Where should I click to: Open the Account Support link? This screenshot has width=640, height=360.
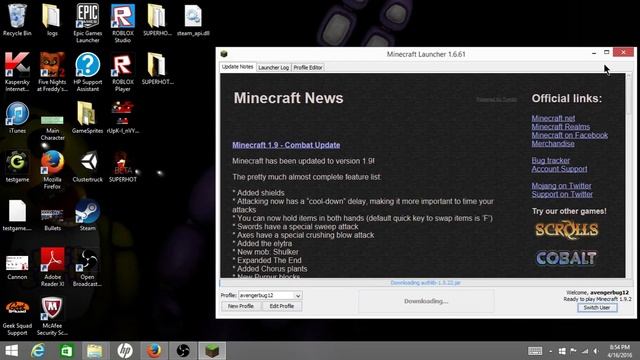[x=559, y=169]
